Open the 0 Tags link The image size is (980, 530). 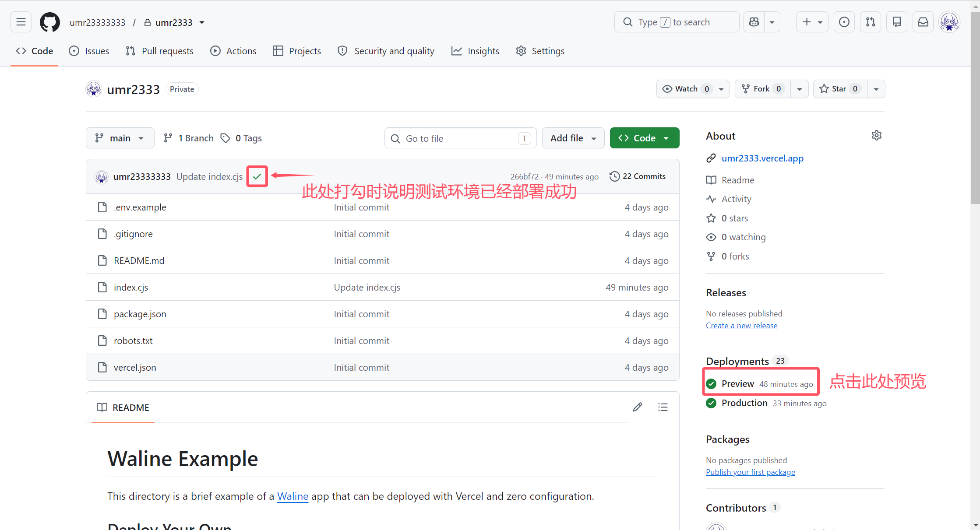[241, 138]
